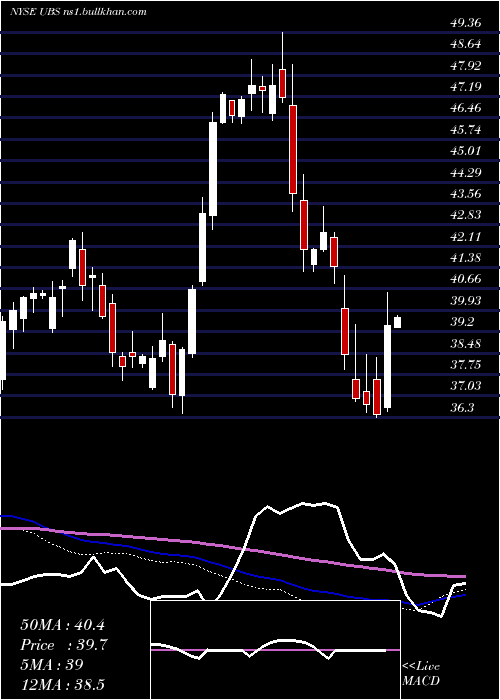Select the 42.11 price axis label
Screen dimensions: 500x700
[x=466, y=237]
